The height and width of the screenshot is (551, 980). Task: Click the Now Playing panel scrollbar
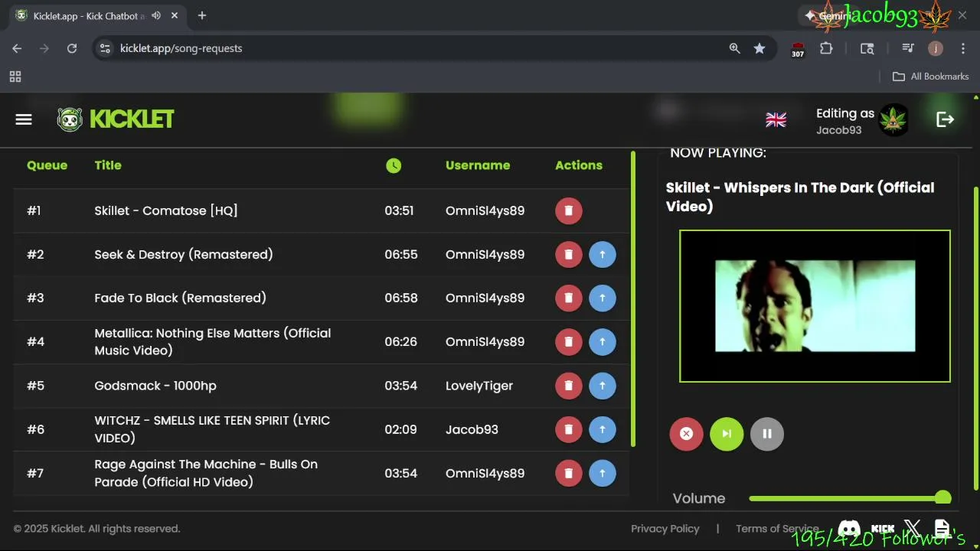tap(975, 337)
